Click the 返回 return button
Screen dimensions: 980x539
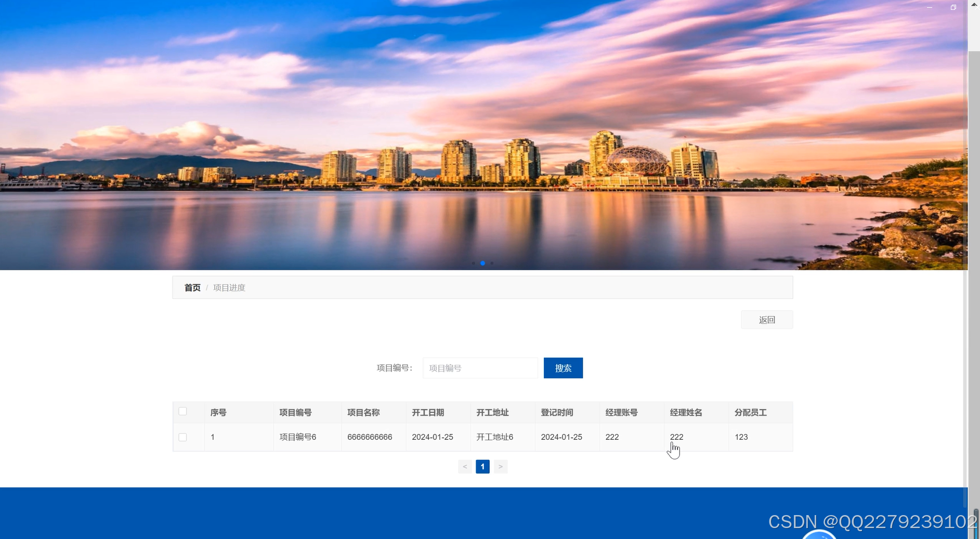coord(767,320)
